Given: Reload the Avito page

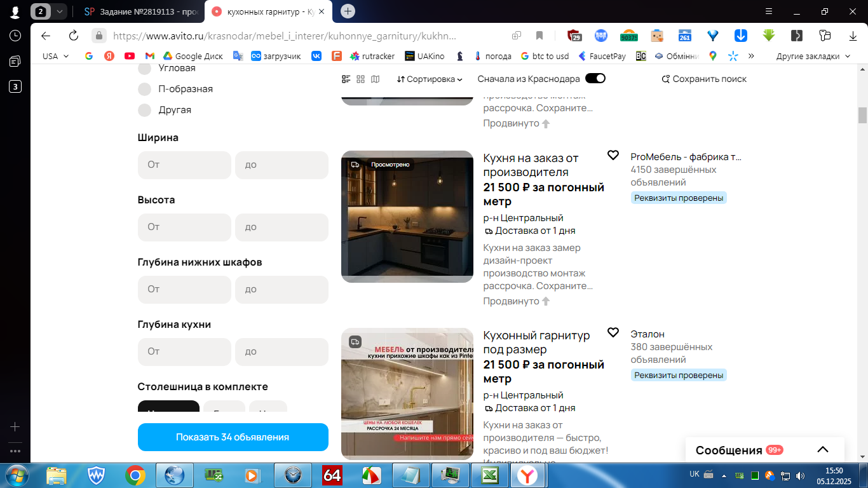Looking at the screenshot, I should 74,36.
